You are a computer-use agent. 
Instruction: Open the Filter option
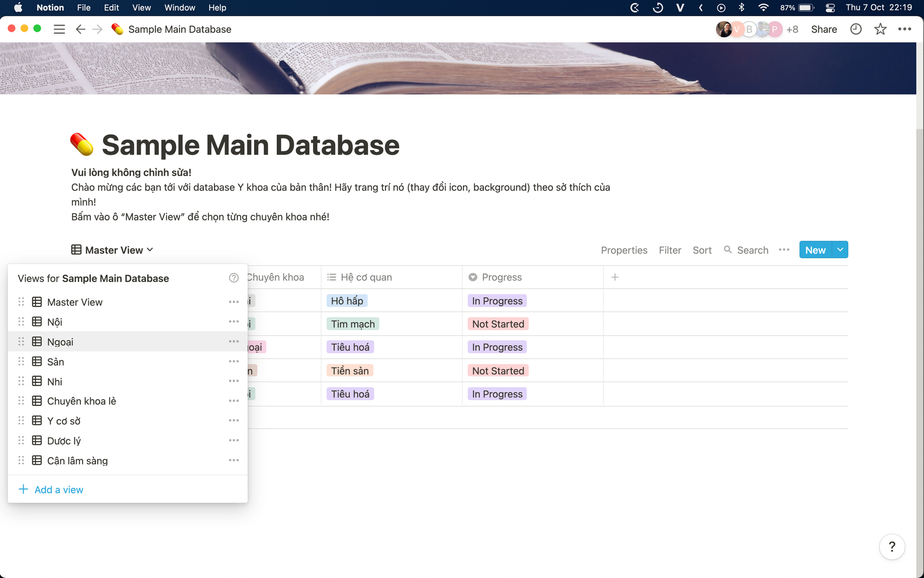coord(669,250)
